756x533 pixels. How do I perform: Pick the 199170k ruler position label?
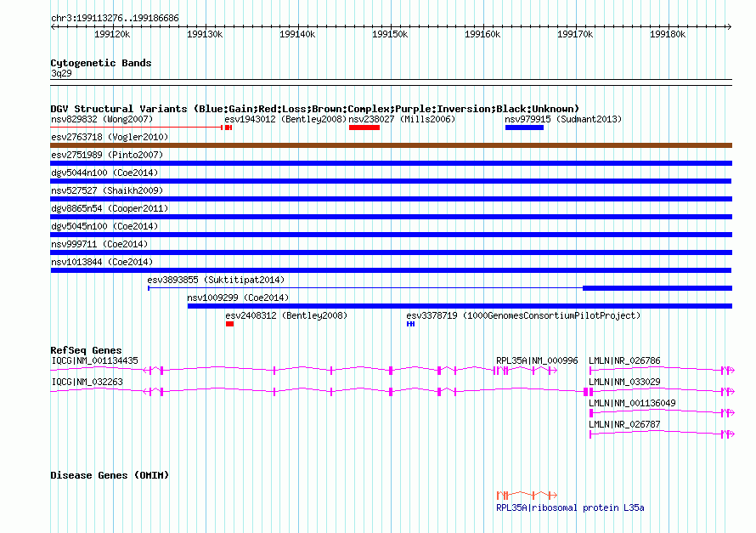(x=575, y=34)
